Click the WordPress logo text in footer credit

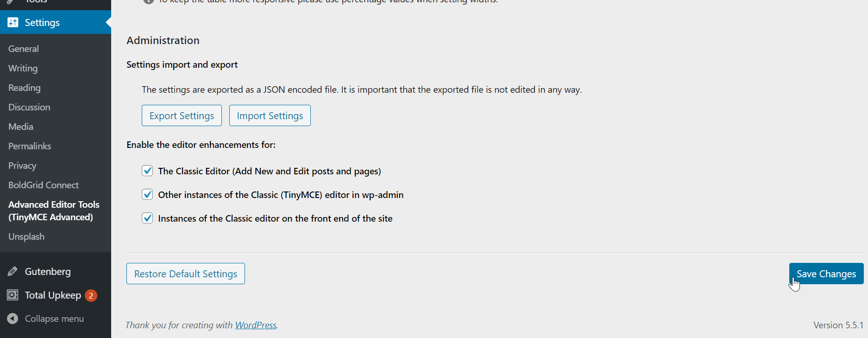pyautogui.click(x=255, y=325)
